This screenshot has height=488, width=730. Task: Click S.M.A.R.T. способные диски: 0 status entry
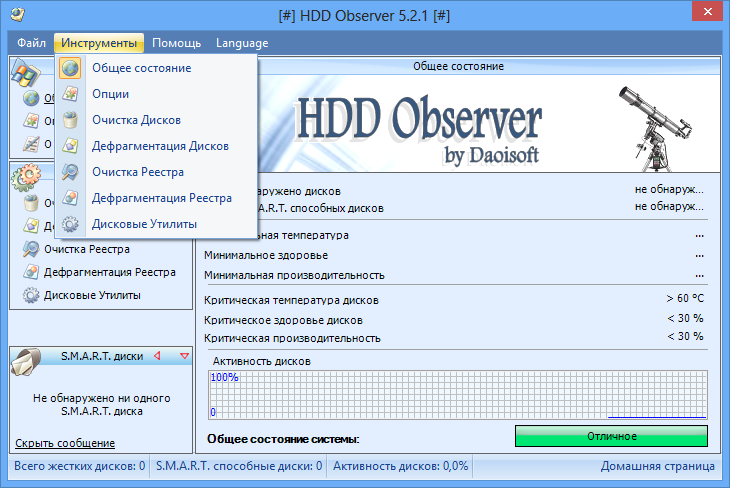coord(239,466)
